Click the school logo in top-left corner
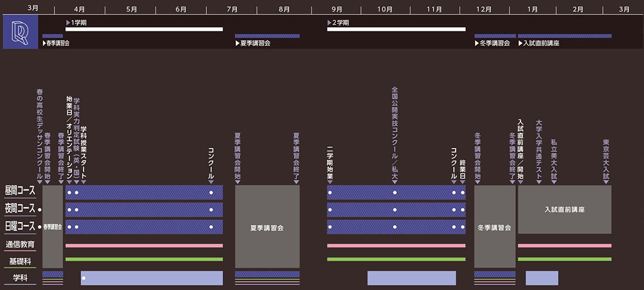This screenshot has height=290, width=644. tap(20, 31)
